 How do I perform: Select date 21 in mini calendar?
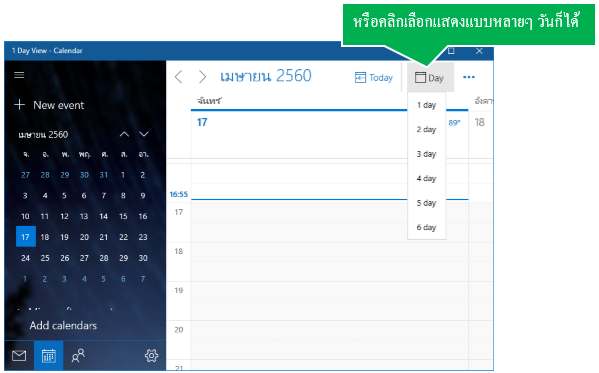pyautogui.click(x=104, y=237)
